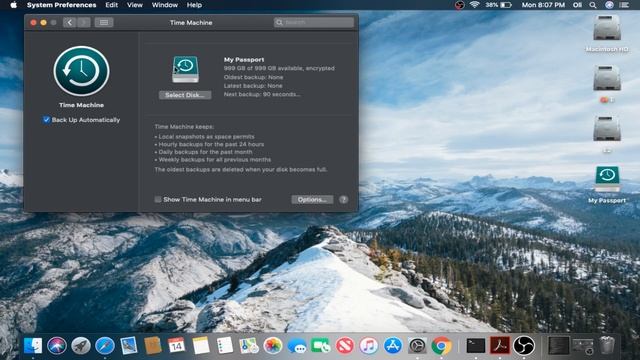This screenshot has width=640, height=360.
Task: Open the Help menu
Action: pos(194,5)
